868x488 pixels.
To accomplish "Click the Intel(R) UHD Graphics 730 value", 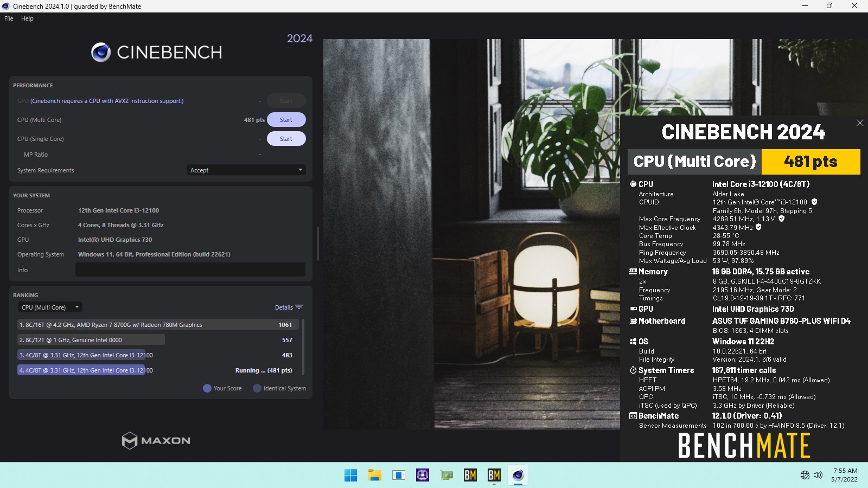I will point(115,240).
